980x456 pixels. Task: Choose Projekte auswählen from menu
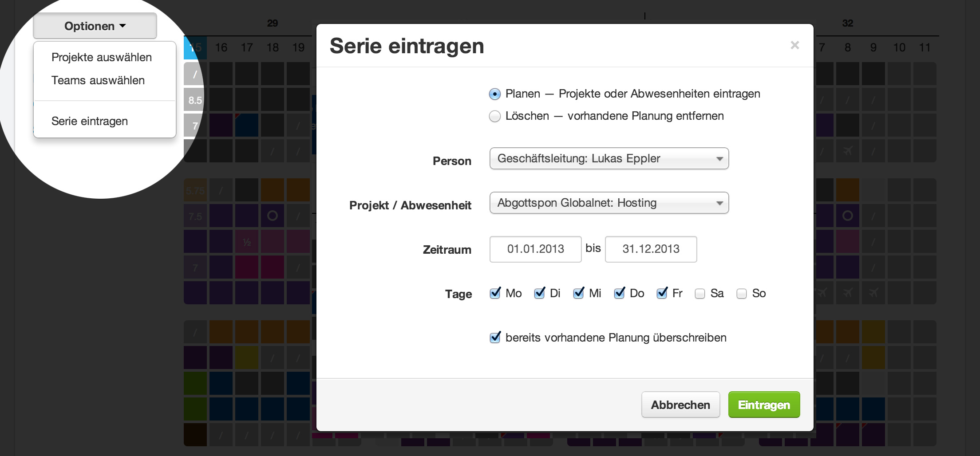102,57
